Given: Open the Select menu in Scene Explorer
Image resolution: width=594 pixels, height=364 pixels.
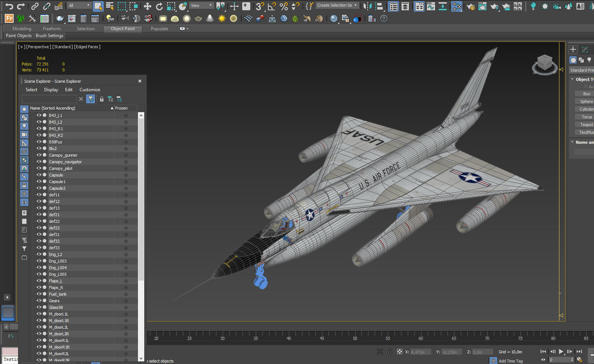Looking at the screenshot, I should coord(31,90).
